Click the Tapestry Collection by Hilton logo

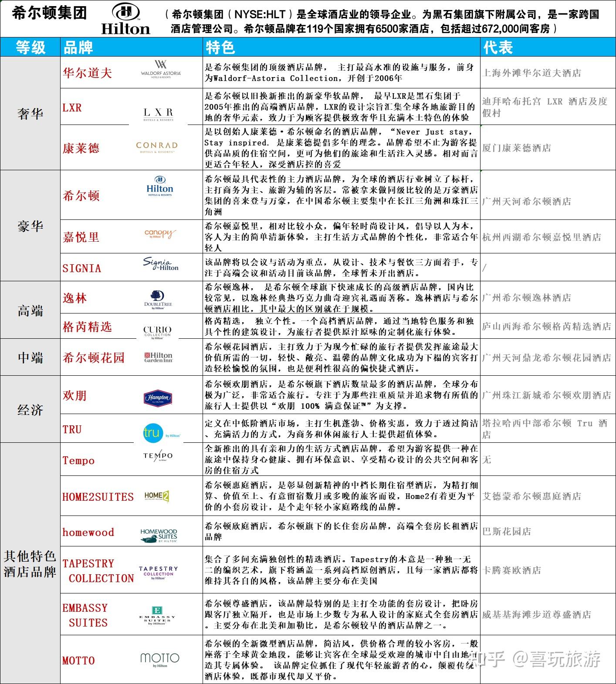click(158, 573)
